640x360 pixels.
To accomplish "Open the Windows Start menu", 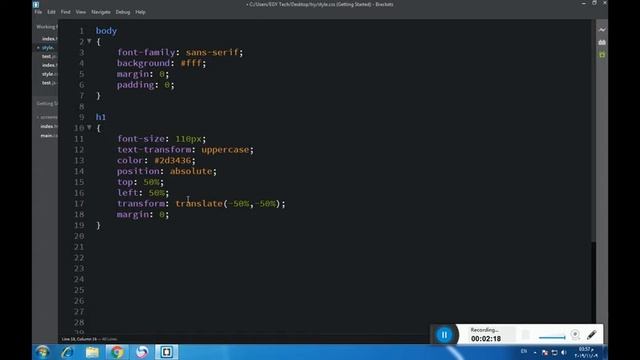I will pos(42,352).
